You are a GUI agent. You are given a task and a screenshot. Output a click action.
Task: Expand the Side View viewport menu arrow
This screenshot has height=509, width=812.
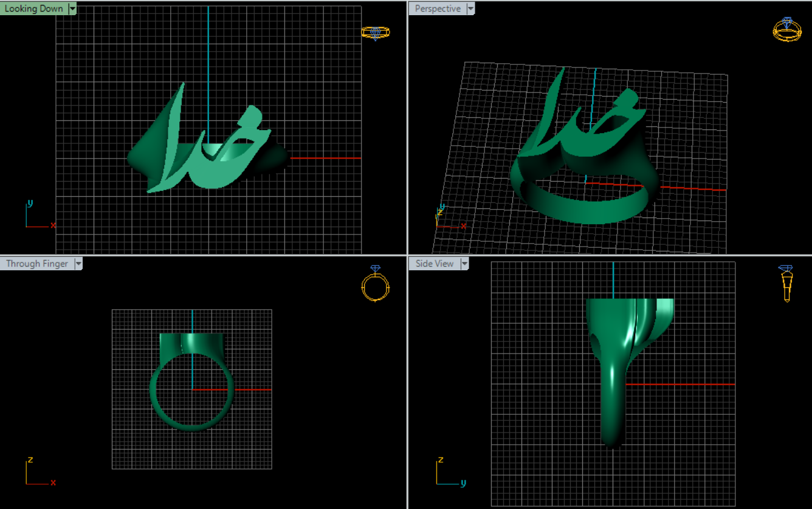pyautogui.click(x=464, y=264)
